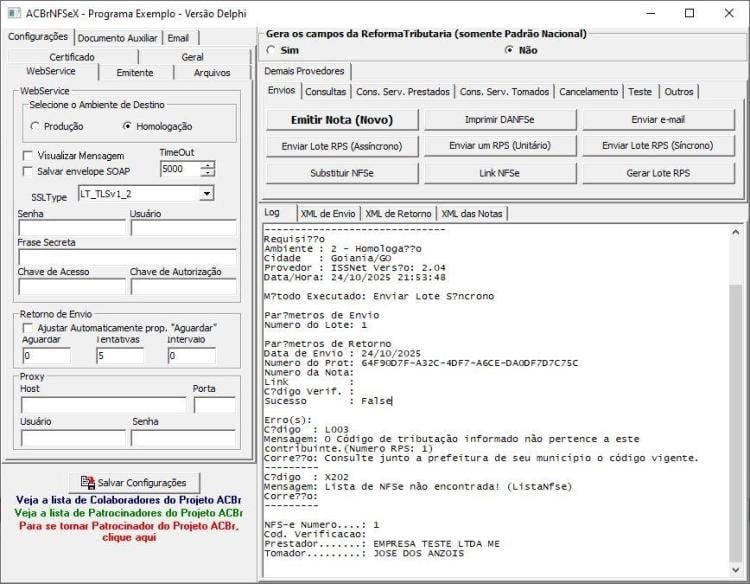Open the Certificado sub-tab

click(x=72, y=57)
